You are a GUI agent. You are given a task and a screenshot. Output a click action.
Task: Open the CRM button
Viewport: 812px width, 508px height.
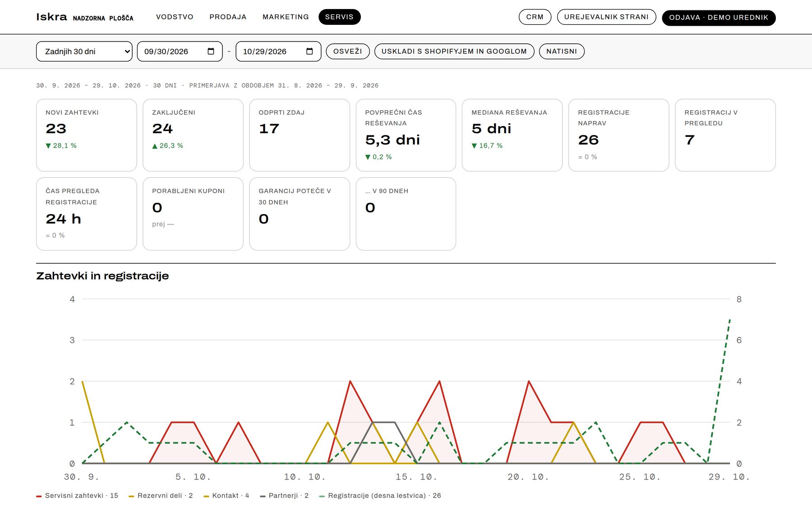tap(535, 17)
